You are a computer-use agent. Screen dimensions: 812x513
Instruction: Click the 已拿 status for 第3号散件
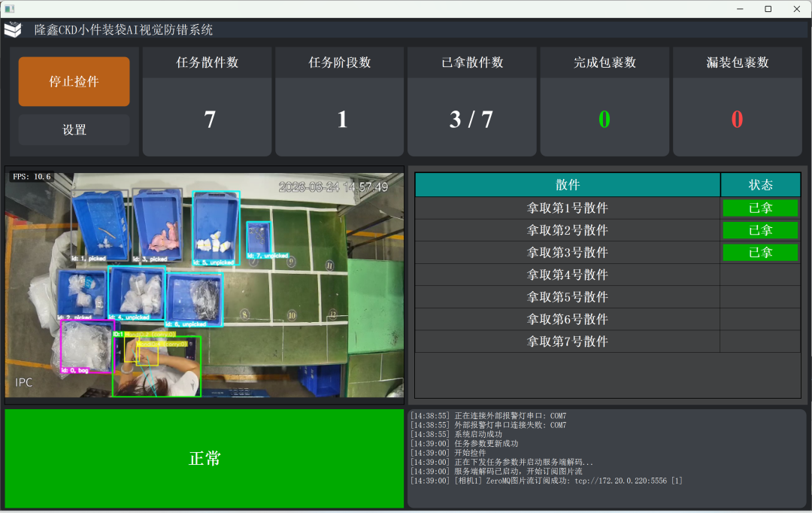pos(760,252)
